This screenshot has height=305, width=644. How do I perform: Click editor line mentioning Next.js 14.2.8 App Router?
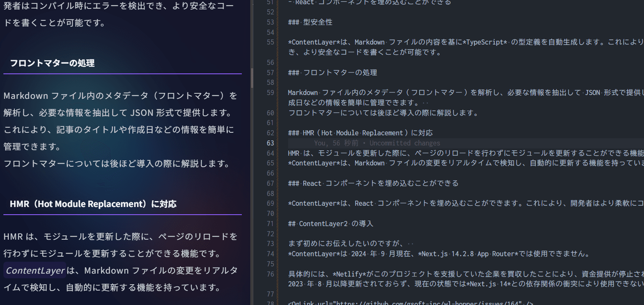pos(439,254)
